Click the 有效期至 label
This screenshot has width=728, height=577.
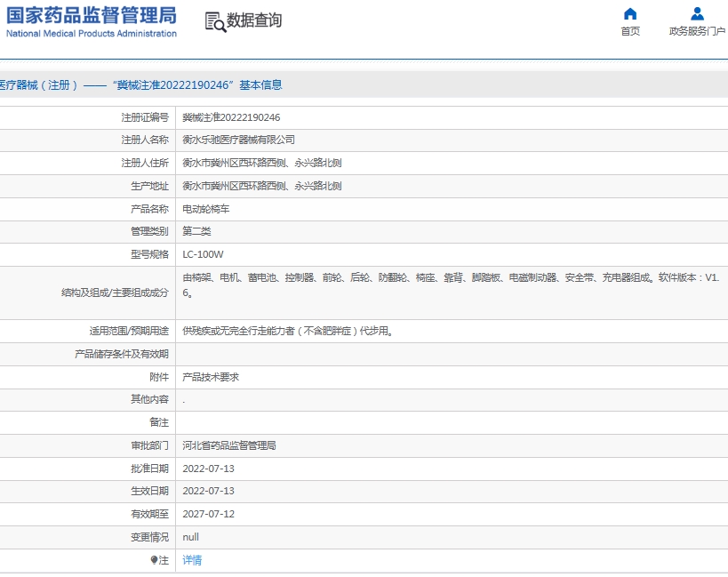[149, 515]
